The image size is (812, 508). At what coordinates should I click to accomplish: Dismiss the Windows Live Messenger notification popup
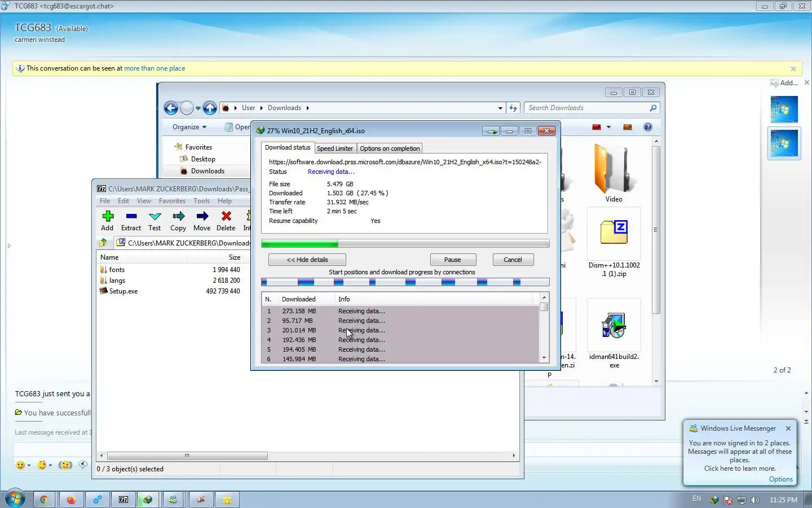click(x=788, y=428)
